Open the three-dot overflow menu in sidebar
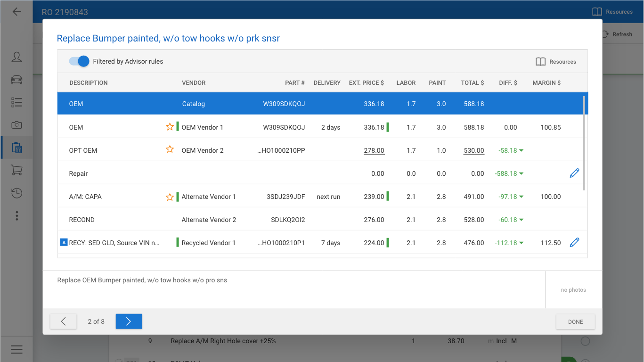644x362 pixels. 16,215
